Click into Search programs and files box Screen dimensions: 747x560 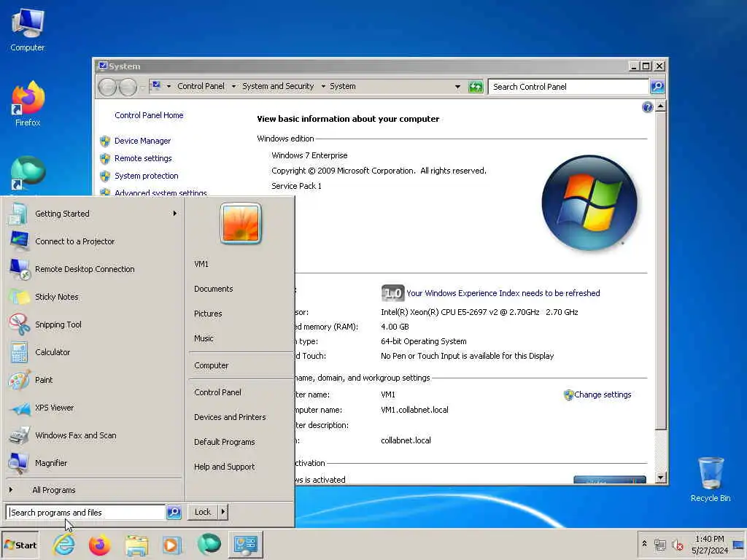click(x=86, y=513)
